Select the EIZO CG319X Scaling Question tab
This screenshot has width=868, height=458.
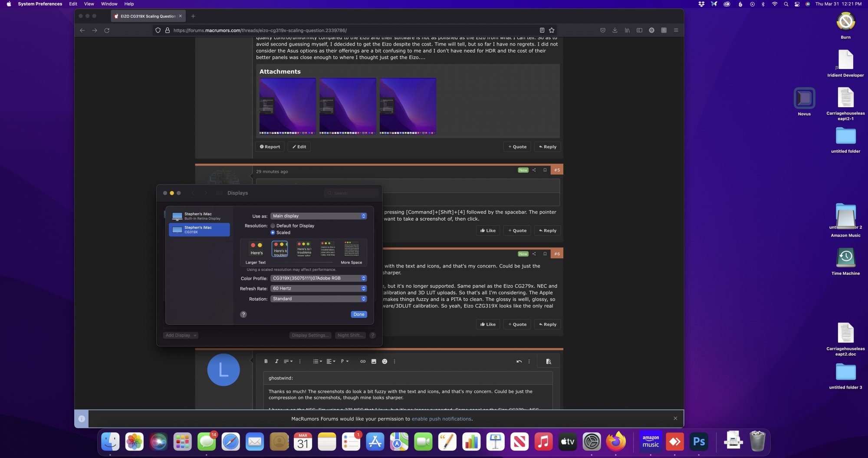148,16
